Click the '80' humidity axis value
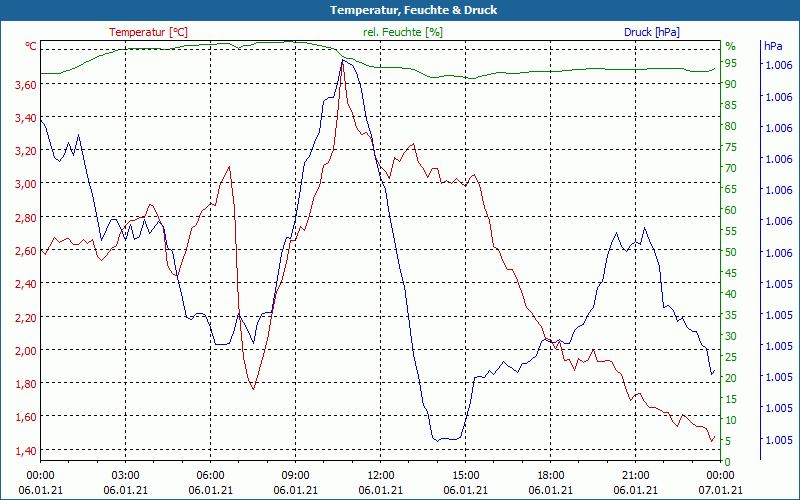The width and height of the screenshot is (800, 500). point(731,126)
